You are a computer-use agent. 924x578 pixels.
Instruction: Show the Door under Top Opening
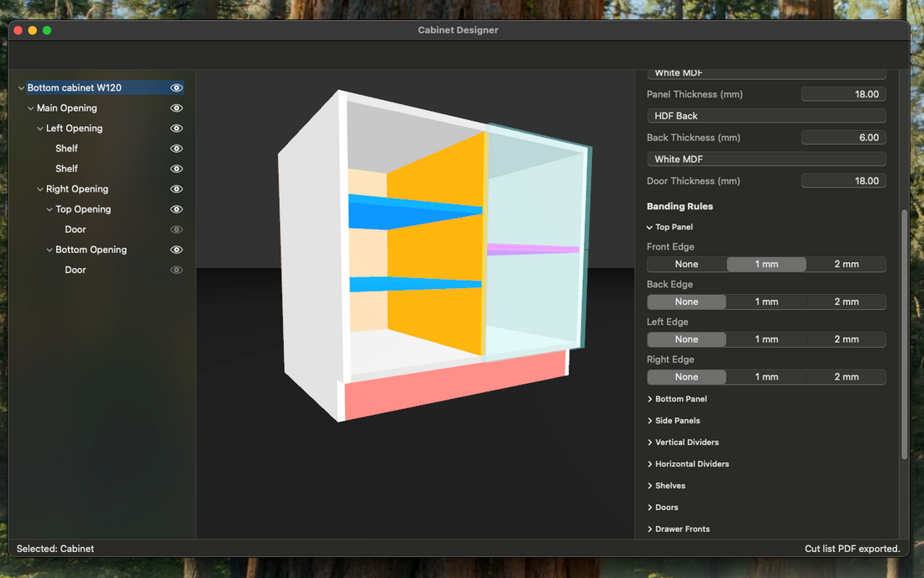coord(176,229)
